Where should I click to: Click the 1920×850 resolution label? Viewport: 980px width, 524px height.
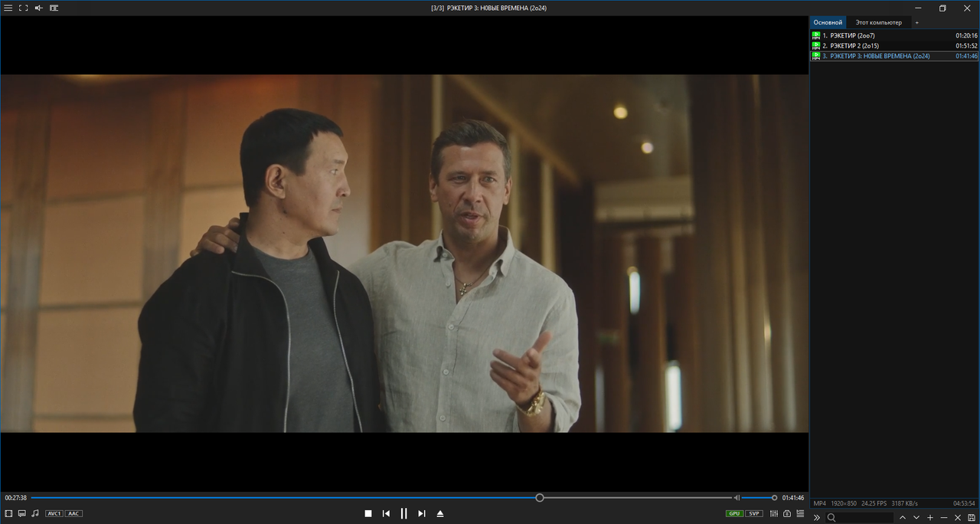pyautogui.click(x=844, y=503)
